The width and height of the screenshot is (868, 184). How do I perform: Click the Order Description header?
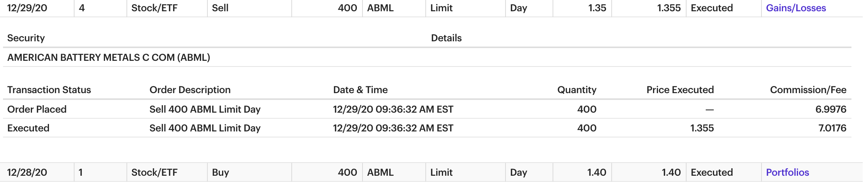point(190,90)
